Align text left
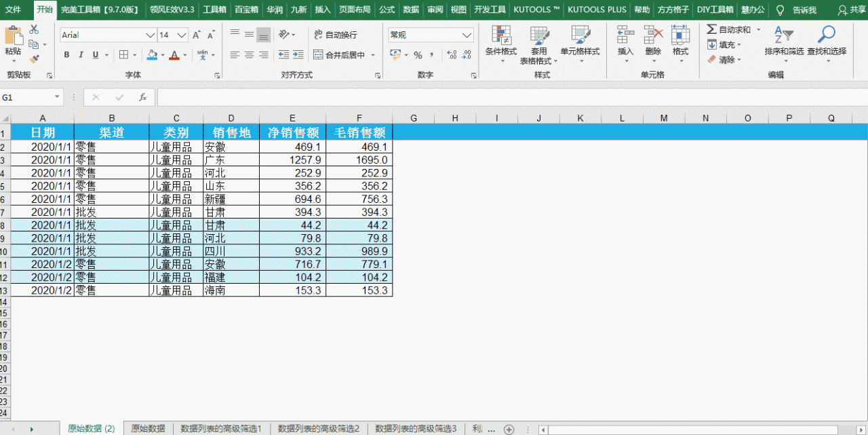 click(235, 55)
